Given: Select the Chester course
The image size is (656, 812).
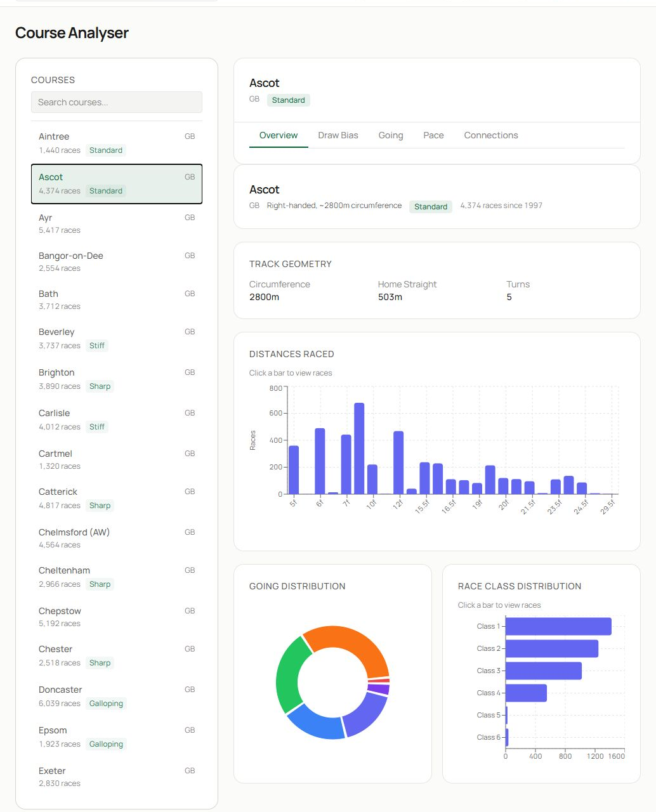Looking at the screenshot, I should pos(117,656).
